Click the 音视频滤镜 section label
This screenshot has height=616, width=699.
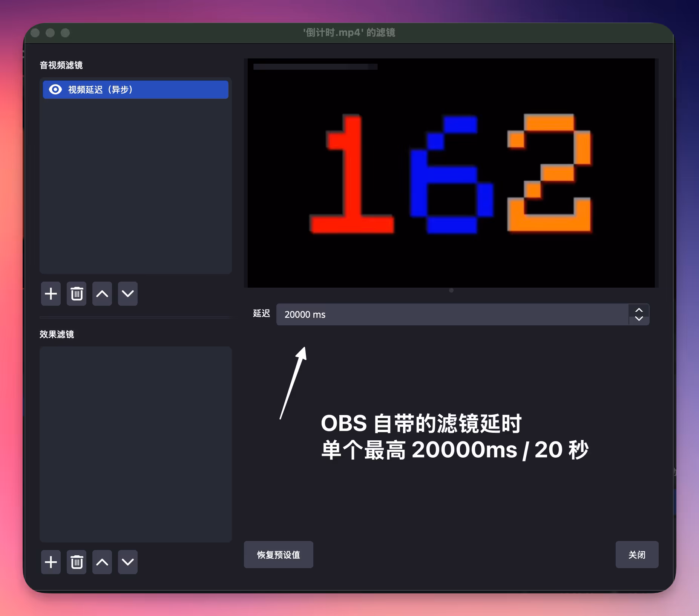coord(61,65)
